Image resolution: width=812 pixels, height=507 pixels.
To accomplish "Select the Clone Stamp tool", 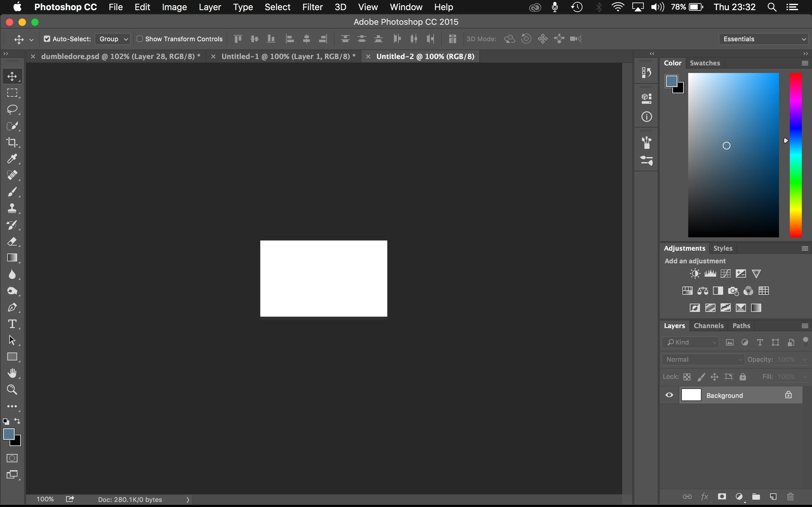I will [x=12, y=208].
